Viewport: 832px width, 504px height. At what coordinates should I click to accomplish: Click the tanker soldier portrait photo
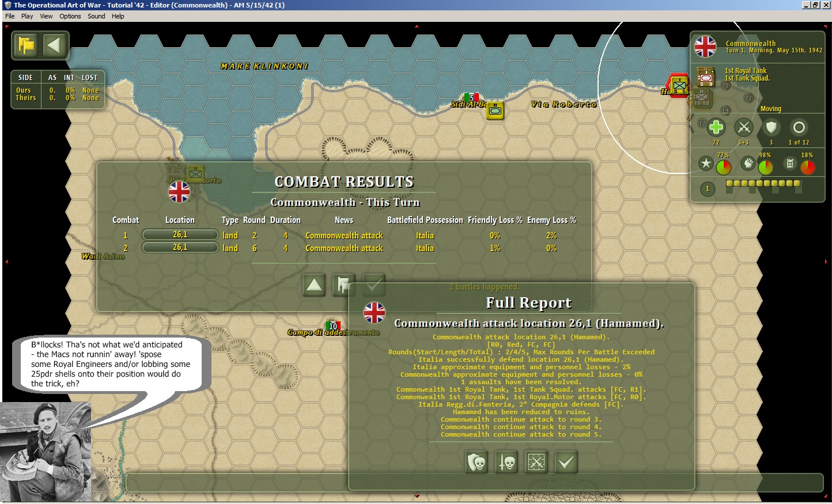point(46,453)
